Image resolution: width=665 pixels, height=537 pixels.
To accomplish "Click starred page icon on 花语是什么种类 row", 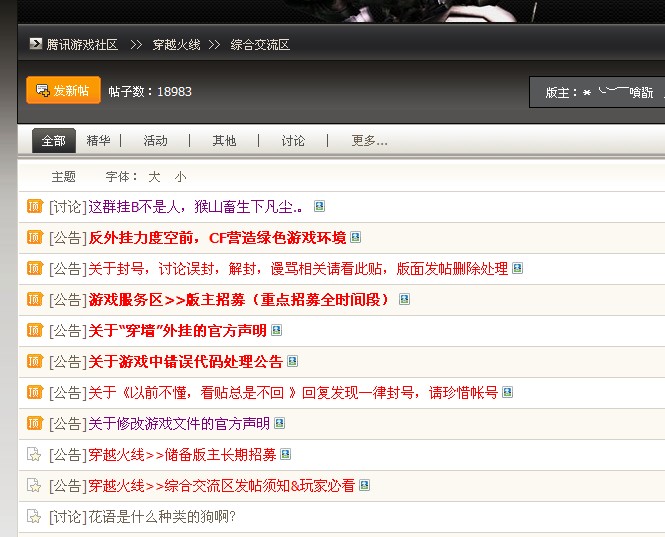I will click(x=34, y=516).
